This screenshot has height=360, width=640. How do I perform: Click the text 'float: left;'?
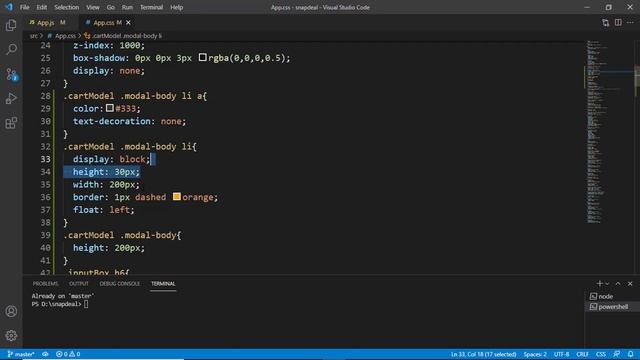103,210
